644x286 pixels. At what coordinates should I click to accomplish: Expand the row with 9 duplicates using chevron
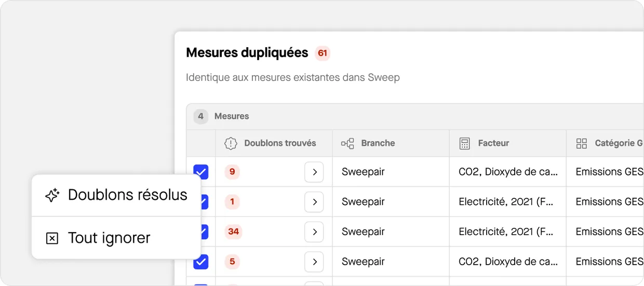(314, 172)
